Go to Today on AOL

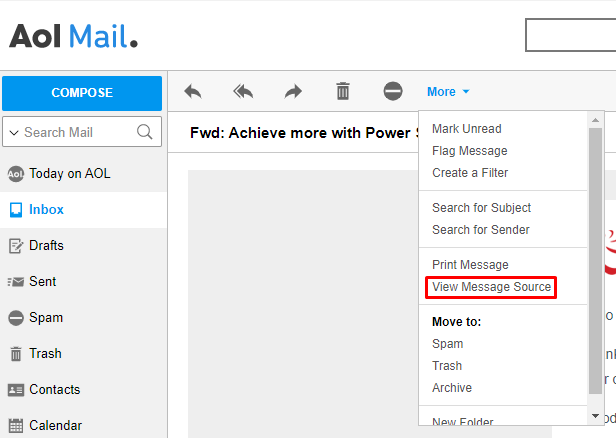[69, 174]
